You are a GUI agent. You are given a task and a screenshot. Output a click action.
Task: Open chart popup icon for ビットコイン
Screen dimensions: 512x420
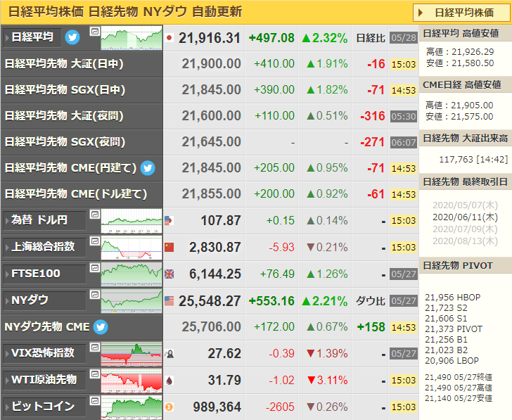pos(95,401)
